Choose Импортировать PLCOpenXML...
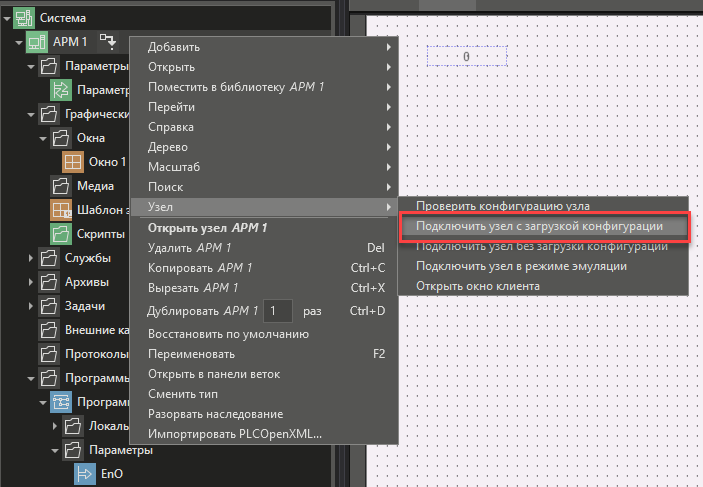Screen dimensions: 703x487 click(264, 434)
